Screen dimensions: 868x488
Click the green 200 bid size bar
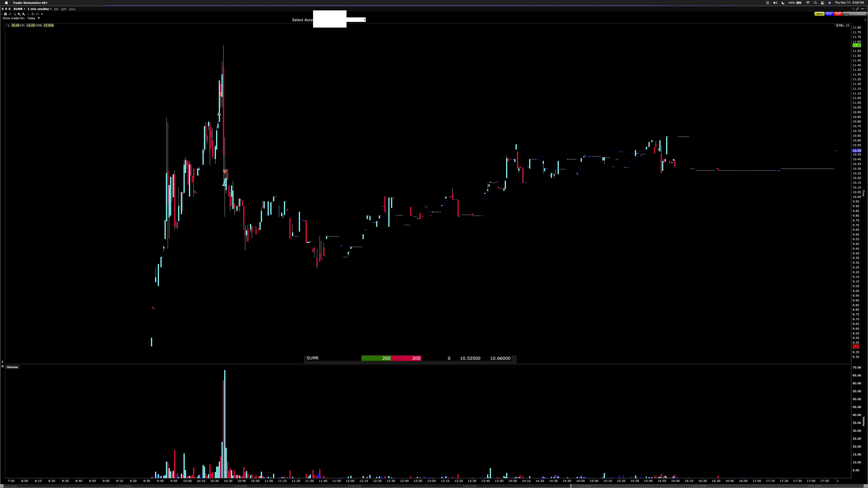pyautogui.click(x=376, y=358)
